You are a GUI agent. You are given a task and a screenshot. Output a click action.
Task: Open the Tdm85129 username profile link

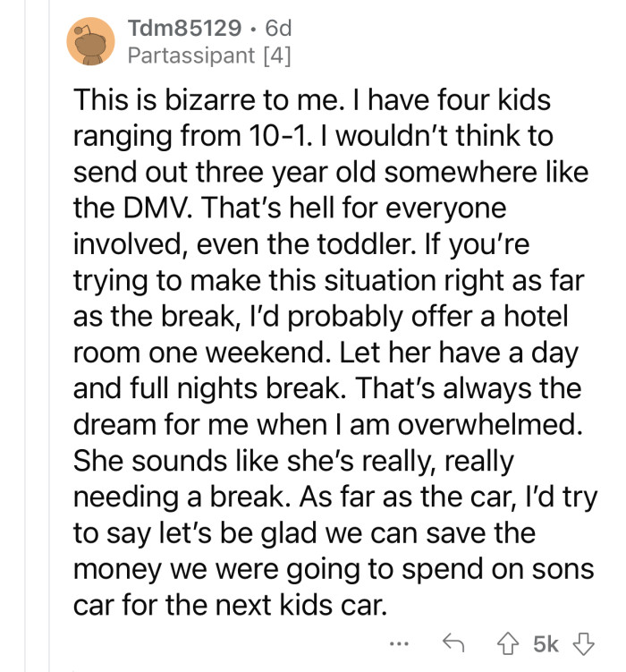184,29
